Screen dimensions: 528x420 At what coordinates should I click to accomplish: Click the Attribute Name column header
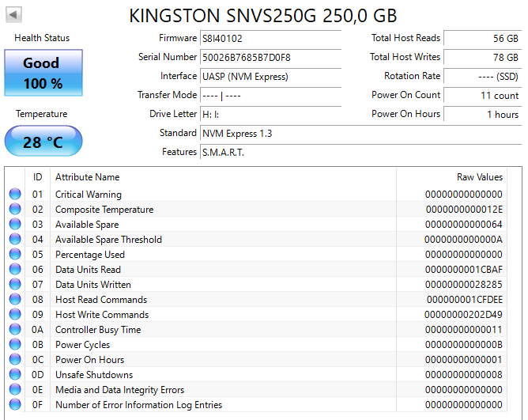click(x=87, y=177)
